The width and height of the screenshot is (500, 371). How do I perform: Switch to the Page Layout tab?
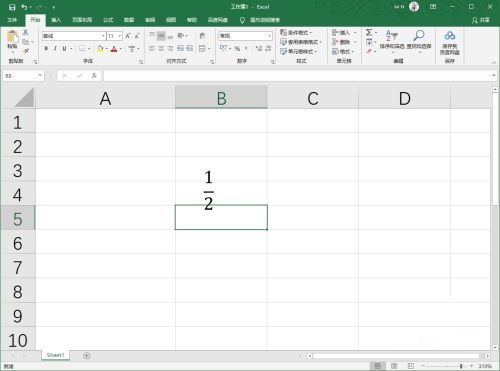coord(82,20)
